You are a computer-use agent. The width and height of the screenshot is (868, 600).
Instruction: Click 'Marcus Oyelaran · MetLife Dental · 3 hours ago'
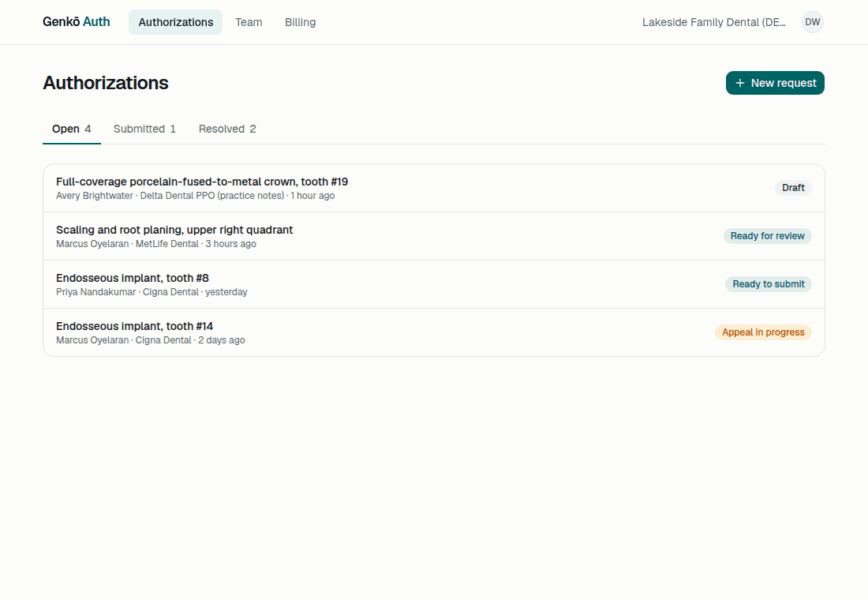point(156,244)
